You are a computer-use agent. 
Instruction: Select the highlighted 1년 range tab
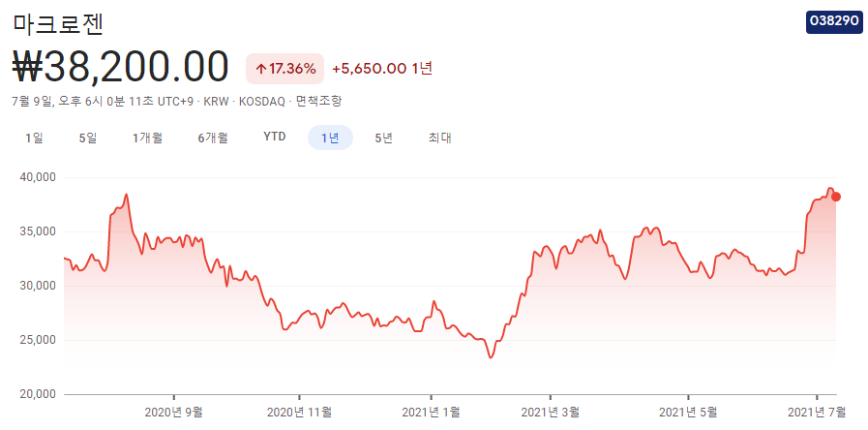[330, 138]
